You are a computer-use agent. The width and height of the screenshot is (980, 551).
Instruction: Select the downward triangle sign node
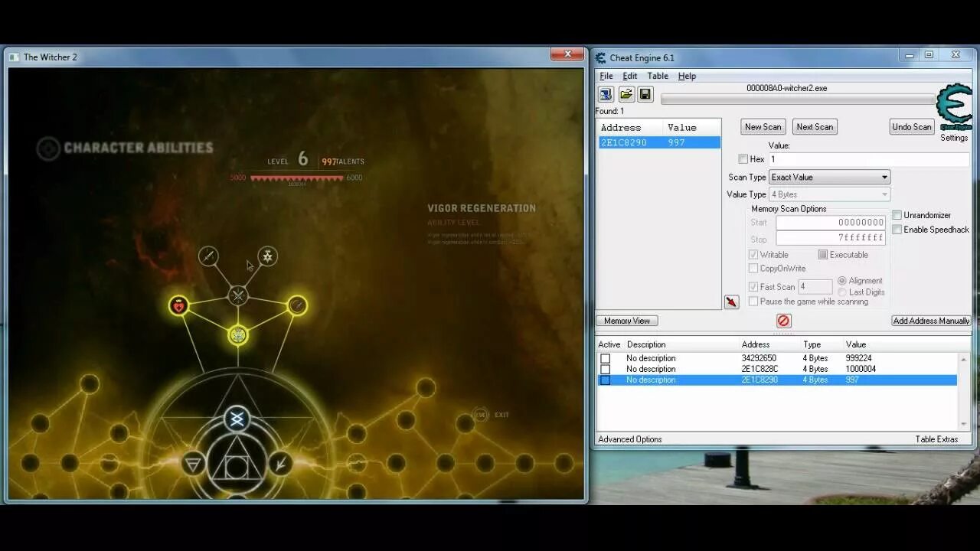194,463
